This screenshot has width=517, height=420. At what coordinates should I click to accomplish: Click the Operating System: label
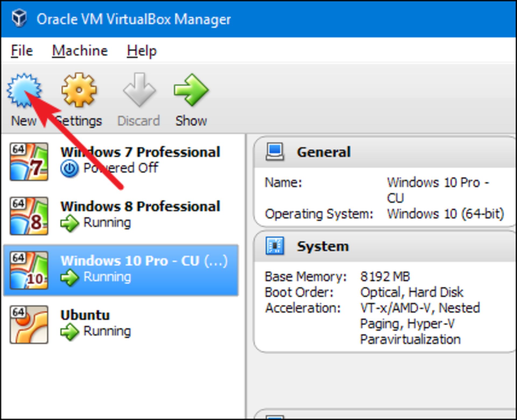click(319, 214)
